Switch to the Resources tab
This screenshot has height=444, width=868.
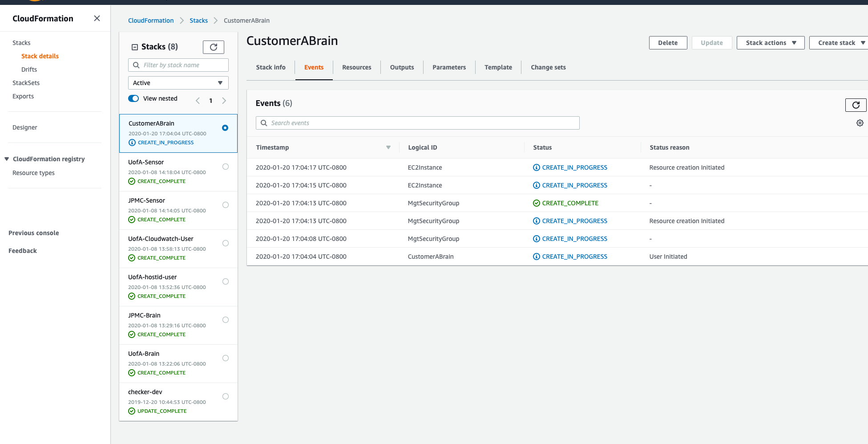pyautogui.click(x=356, y=67)
